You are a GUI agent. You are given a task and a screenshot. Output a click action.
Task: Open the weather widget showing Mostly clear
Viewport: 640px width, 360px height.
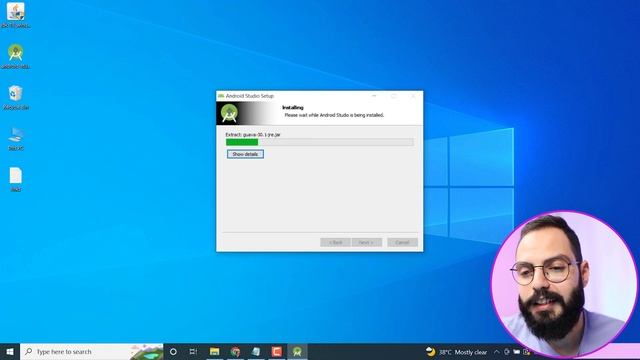pyautogui.click(x=456, y=351)
